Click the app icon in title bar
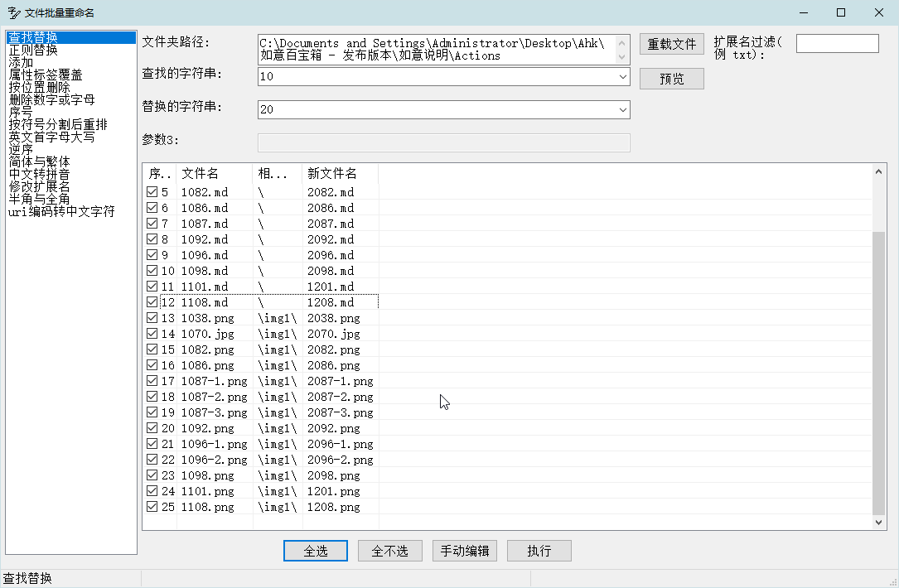 (14, 12)
